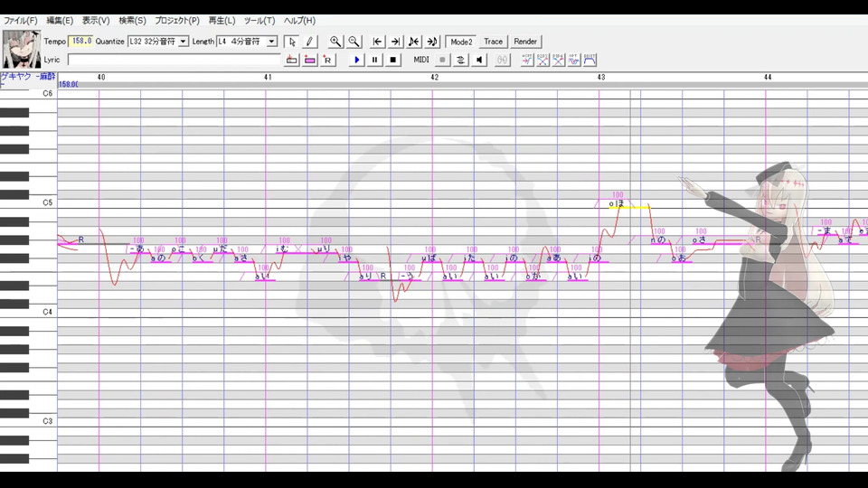868x488 pixels.
Task: Open the voicebank character portrait
Action: tap(22, 49)
